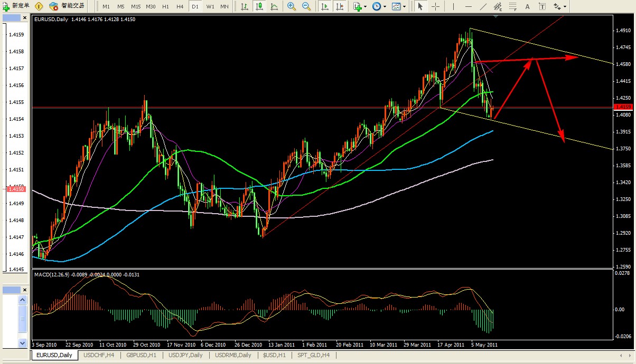This screenshot has height=364, width=636.
Task: Toggle Auto Scroll chart icon
Action: [x=324, y=6]
